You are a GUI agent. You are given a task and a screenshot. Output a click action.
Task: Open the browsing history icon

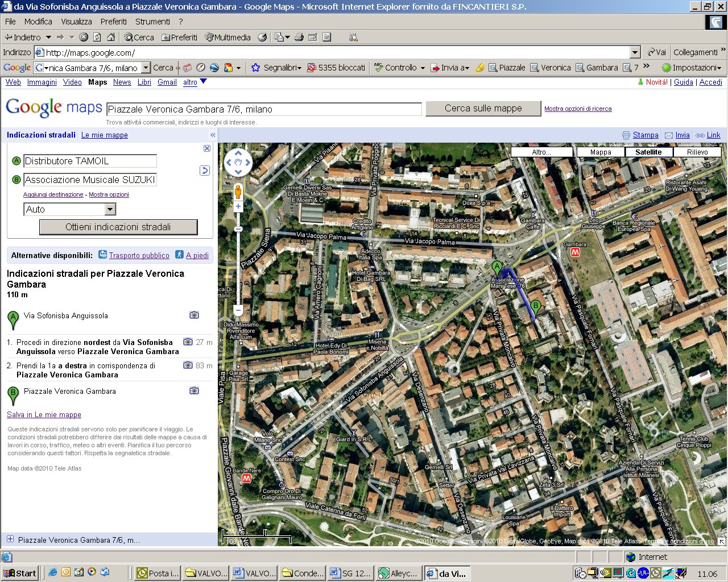(x=262, y=37)
